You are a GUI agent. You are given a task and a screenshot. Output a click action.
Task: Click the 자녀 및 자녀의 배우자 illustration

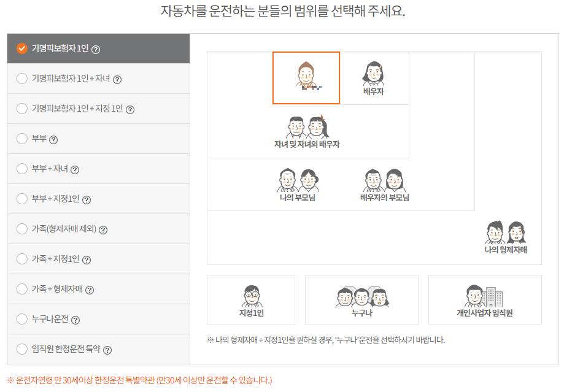[307, 127]
